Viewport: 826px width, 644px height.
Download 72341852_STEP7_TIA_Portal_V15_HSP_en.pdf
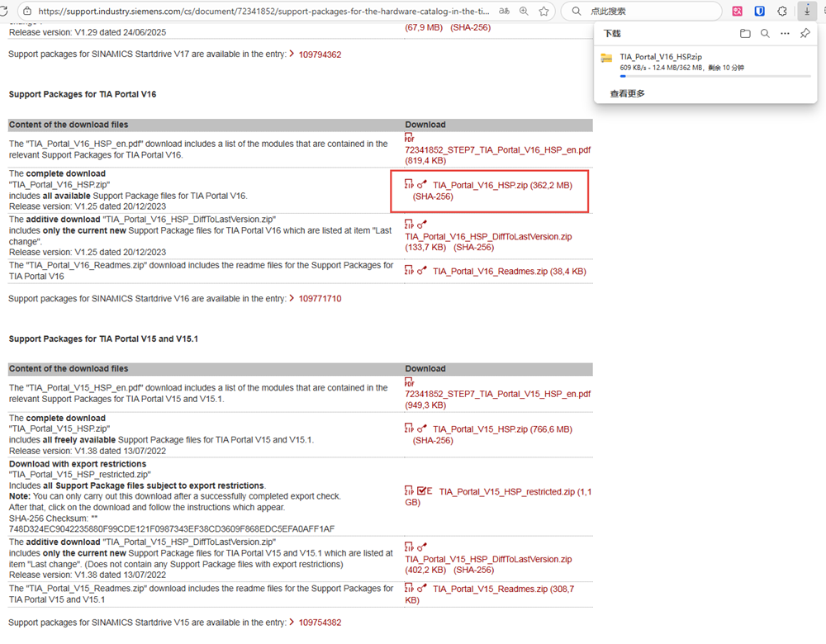(x=498, y=394)
